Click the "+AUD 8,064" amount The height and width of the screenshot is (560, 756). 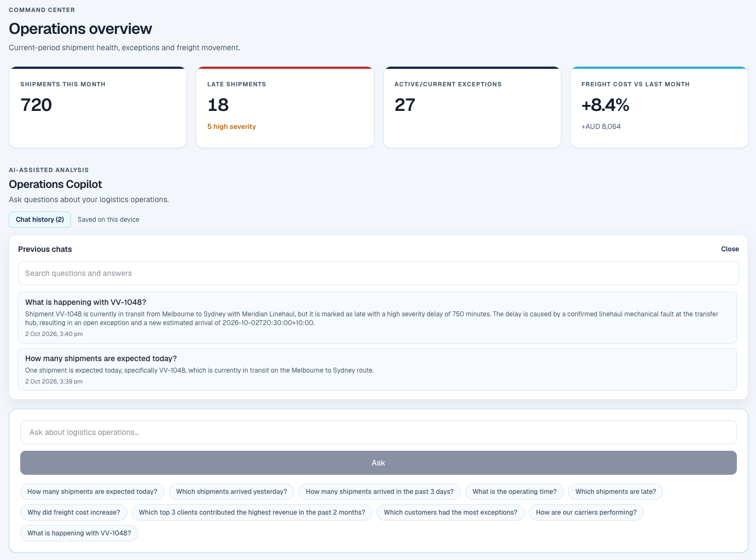[601, 127]
